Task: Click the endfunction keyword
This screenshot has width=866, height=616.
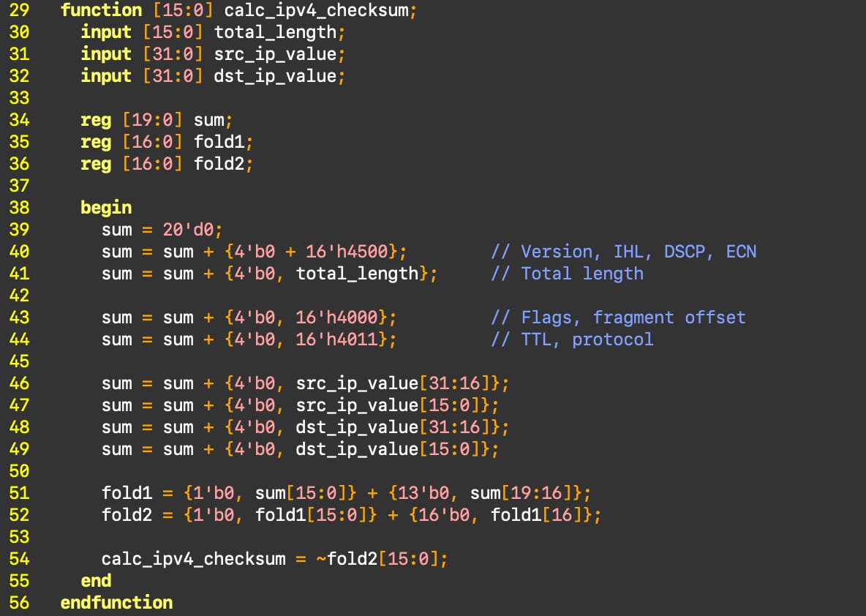Action: click(116, 603)
